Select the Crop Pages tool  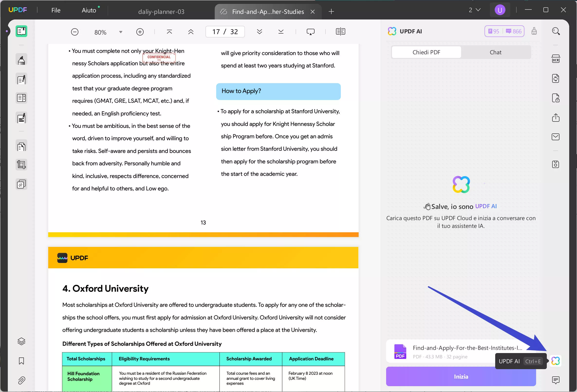click(x=21, y=165)
